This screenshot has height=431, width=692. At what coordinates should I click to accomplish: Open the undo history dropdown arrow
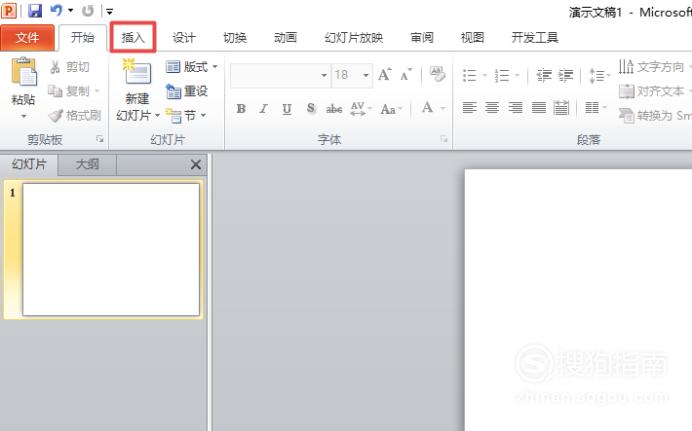pos(71,10)
